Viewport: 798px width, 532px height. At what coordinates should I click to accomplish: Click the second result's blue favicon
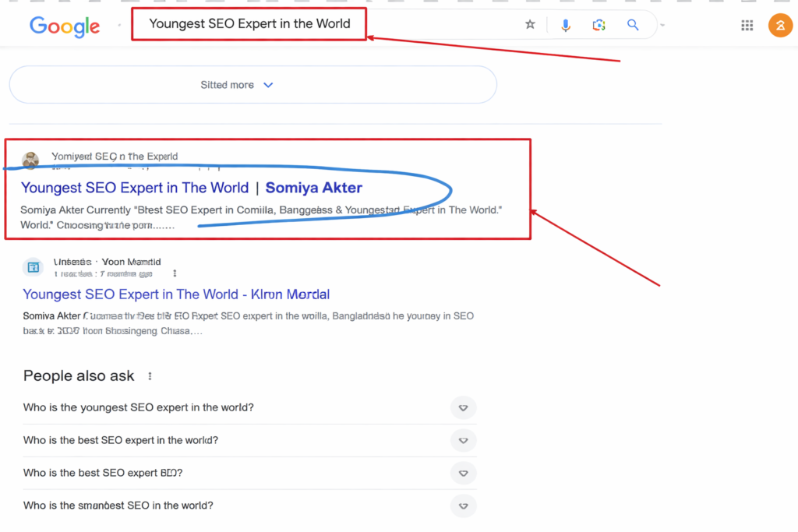[33, 267]
